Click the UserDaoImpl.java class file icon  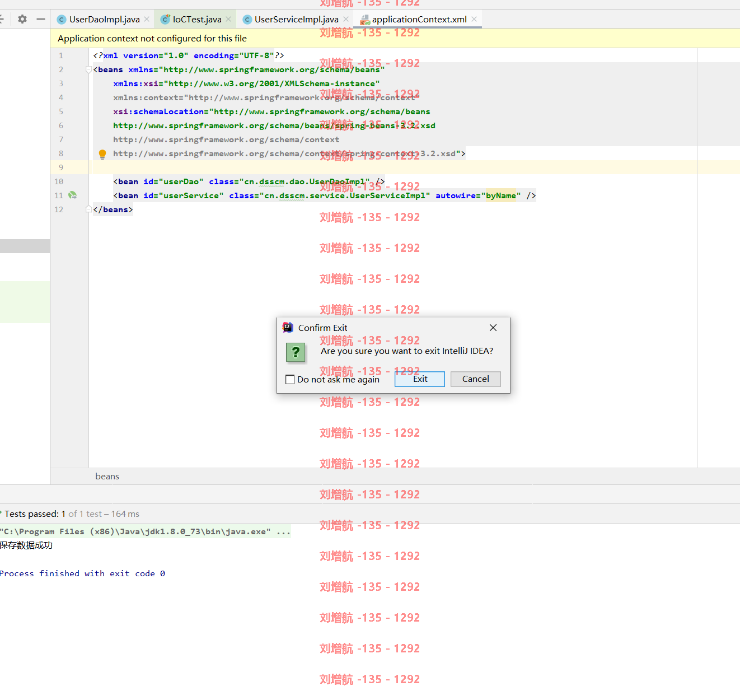coord(62,20)
